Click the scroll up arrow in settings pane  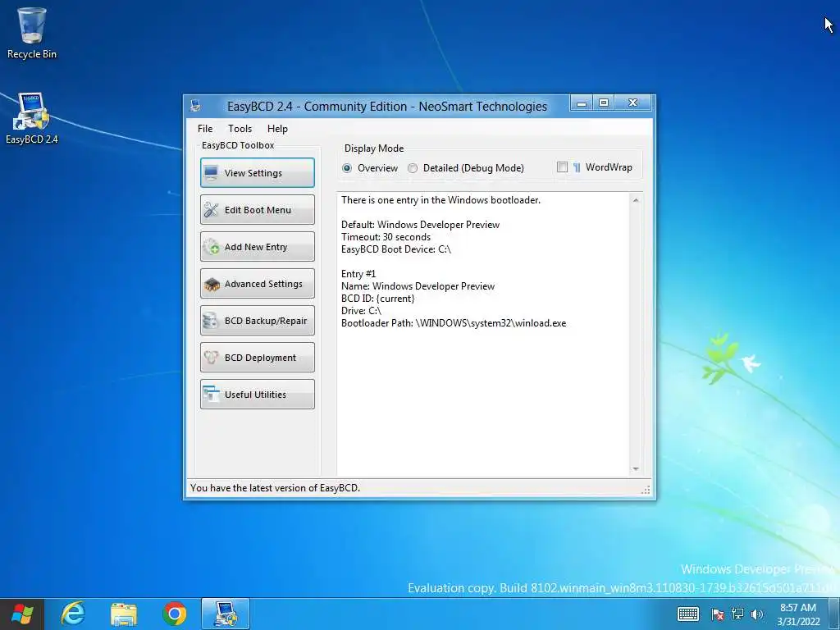(x=636, y=200)
